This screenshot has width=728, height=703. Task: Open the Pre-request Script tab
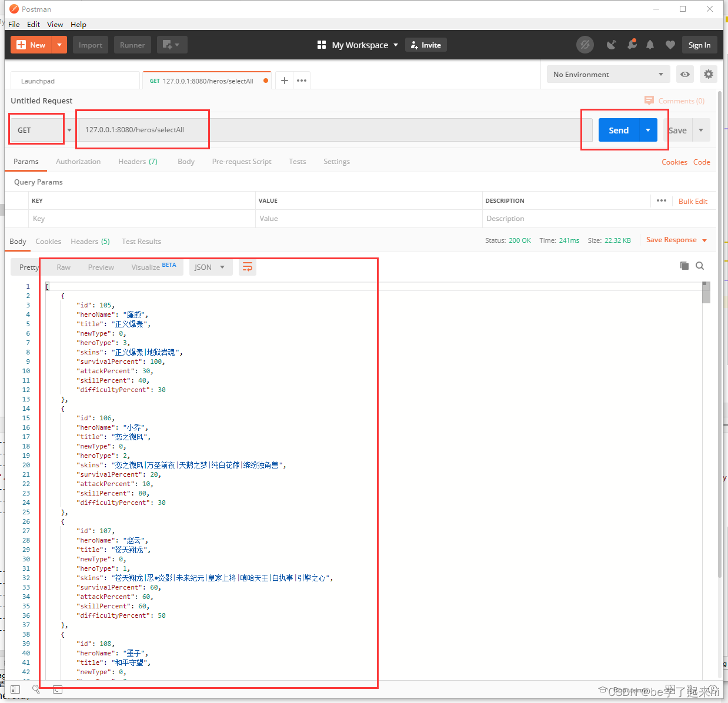[242, 161]
